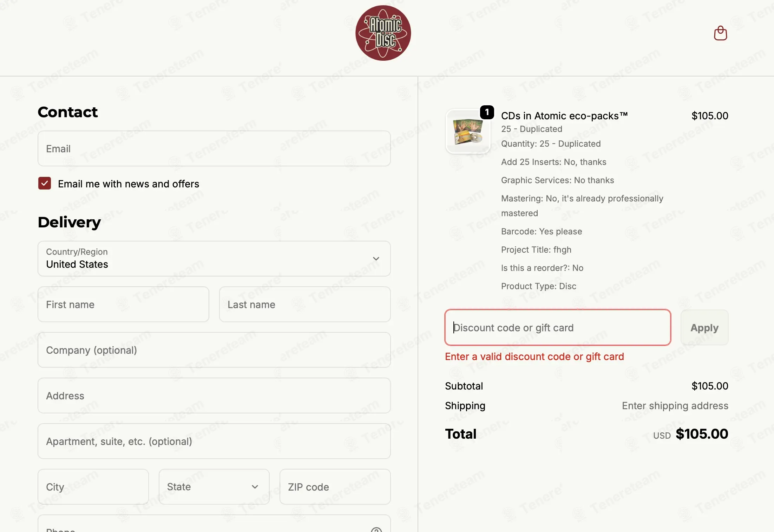Click the Is this a reorder?: No line
774x532 pixels.
[x=542, y=268]
